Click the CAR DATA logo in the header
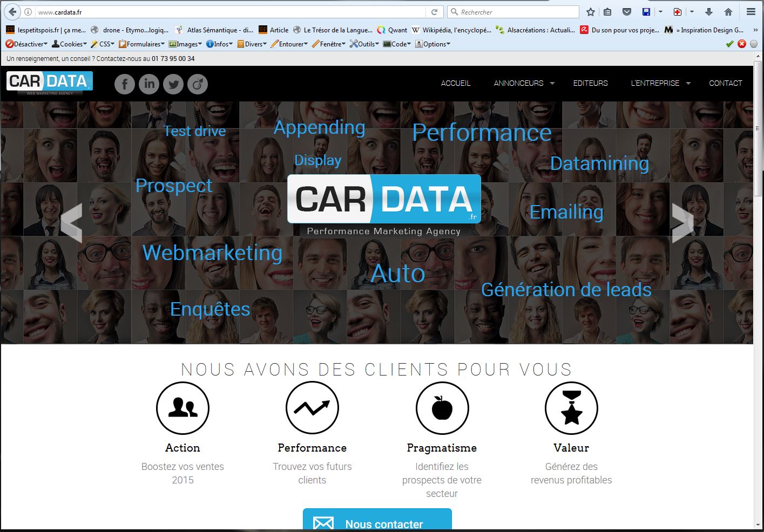764x532 pixels. [50, 83]
